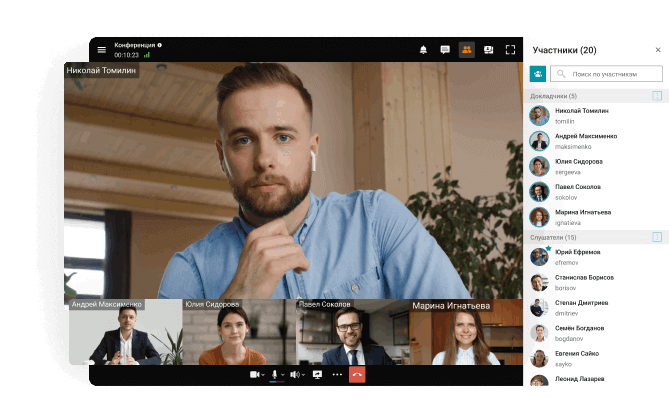Toggle the camera on or off
Screen dimensions: 669x409
[254, 374]
